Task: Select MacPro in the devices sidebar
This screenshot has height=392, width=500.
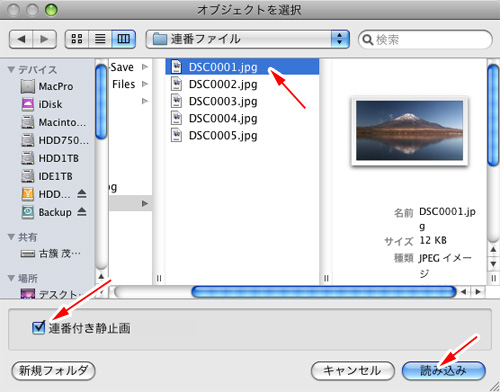Action: click(47, 87)
